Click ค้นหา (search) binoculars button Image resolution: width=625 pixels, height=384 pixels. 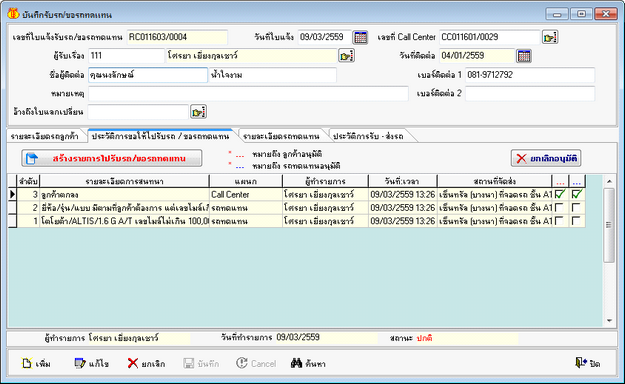pyautogui.click(x=308, y=363)
